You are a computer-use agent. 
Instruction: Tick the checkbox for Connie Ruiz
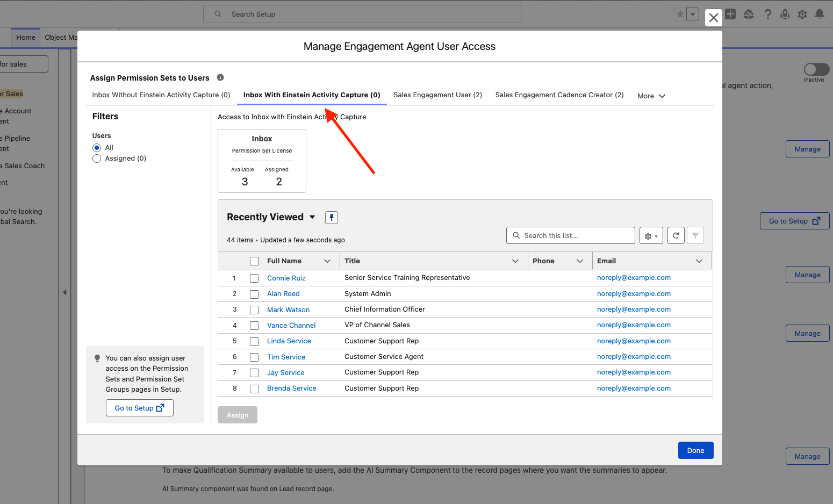(x=254, y=278)
